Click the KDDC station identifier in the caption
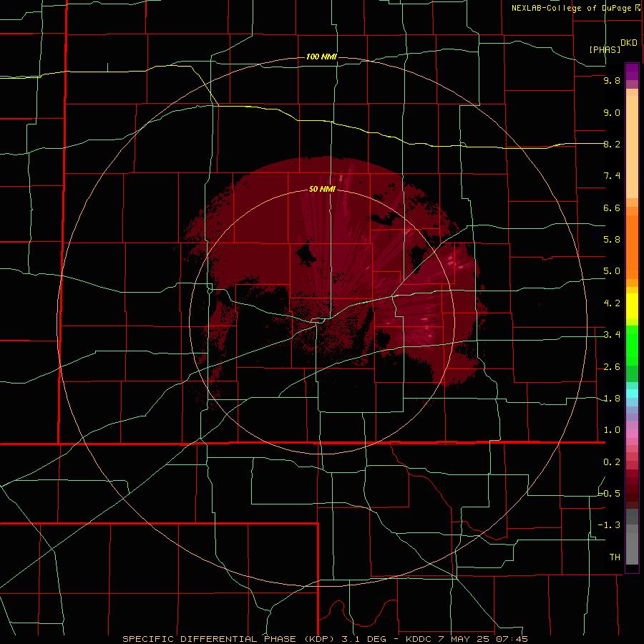The width and height of the screenshot is (644, 644). 418,639
